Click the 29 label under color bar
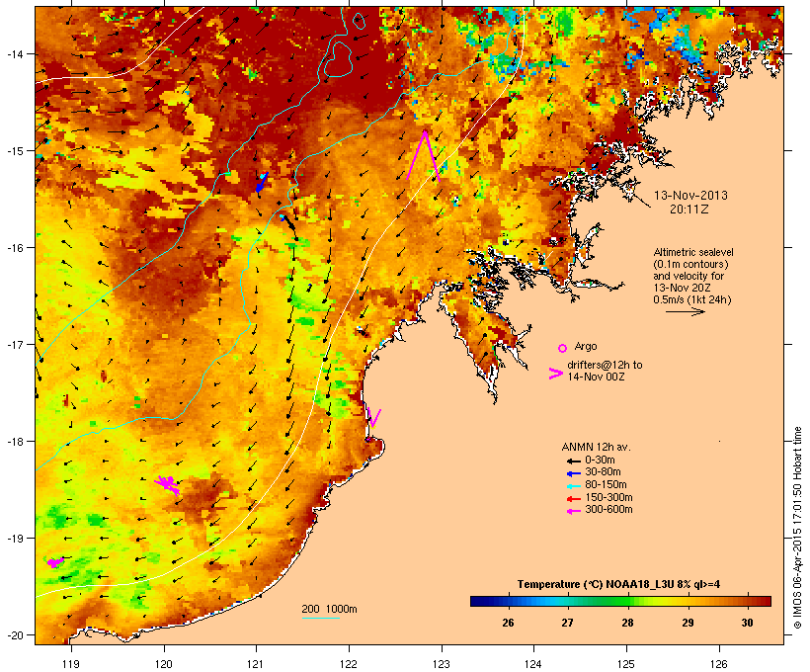810x672 pixels. click(688, 623)
